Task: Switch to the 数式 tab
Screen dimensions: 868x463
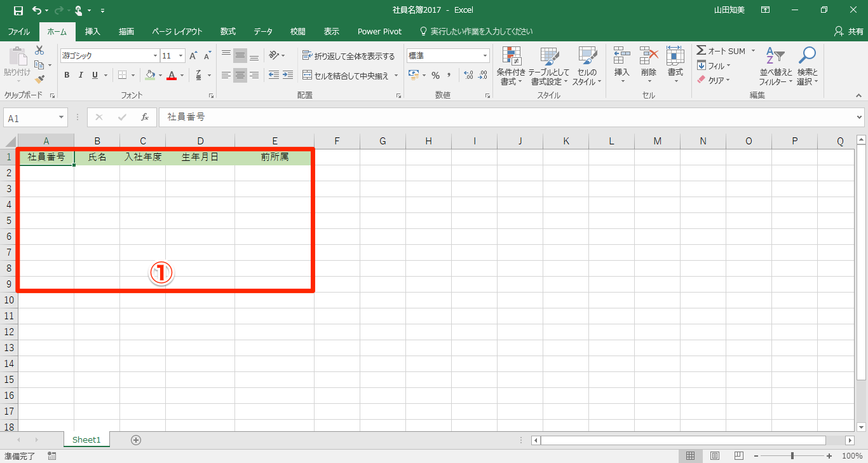Action: tap(228, 31)
